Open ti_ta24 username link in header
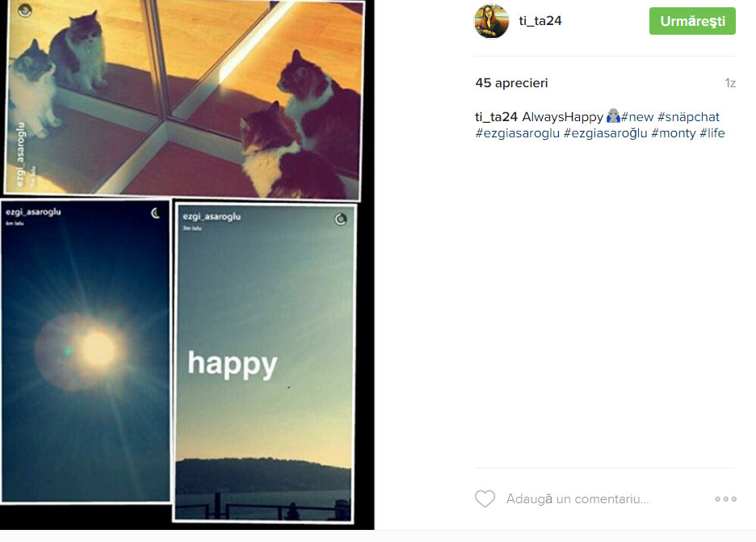 click(x=540, y=21)
